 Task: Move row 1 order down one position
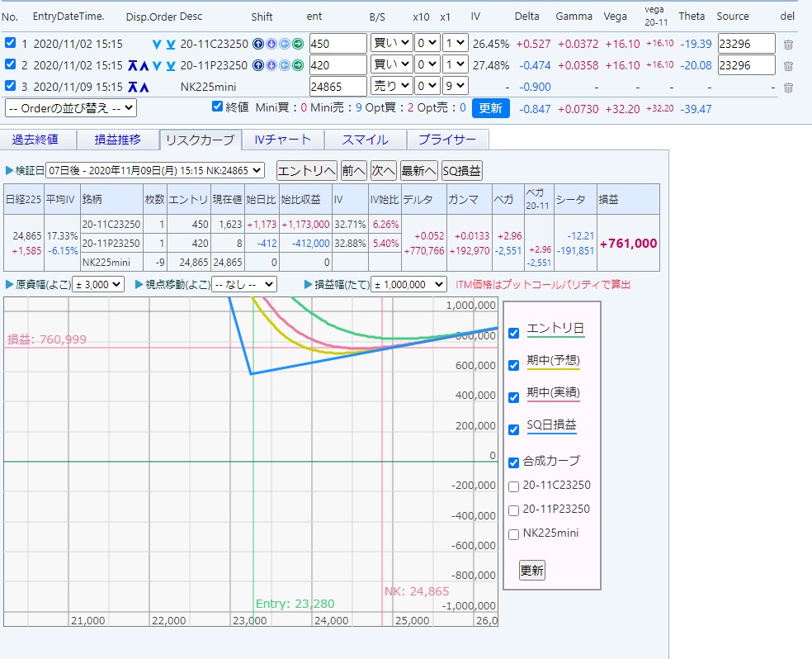(x=157, y=45)
